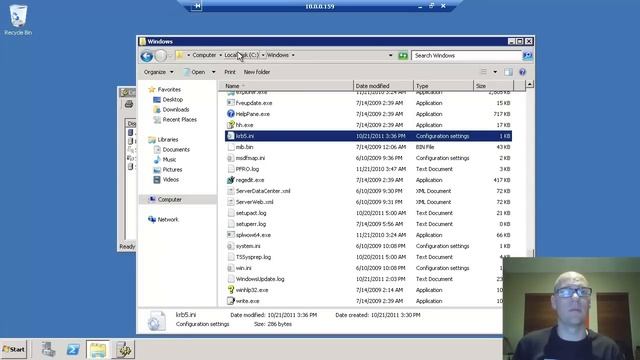Sort by the Type column header

pyautogui.click(x=443, y=86)
